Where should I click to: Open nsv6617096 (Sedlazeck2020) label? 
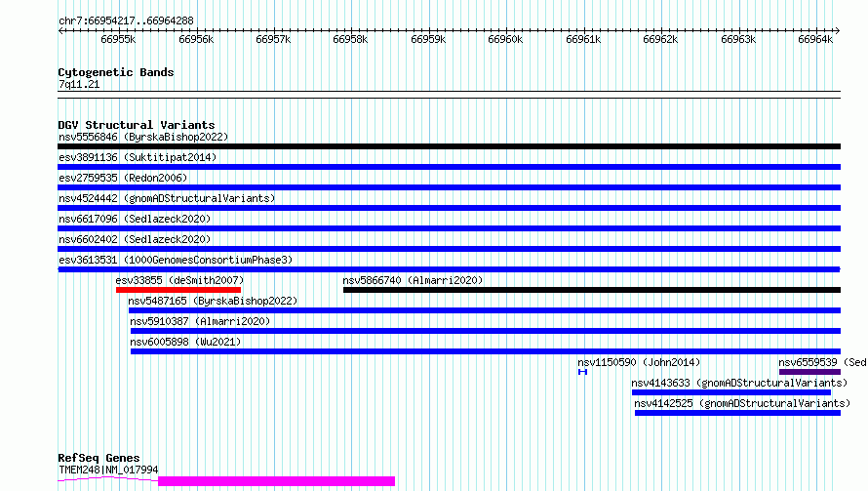(x=135, y=219)
